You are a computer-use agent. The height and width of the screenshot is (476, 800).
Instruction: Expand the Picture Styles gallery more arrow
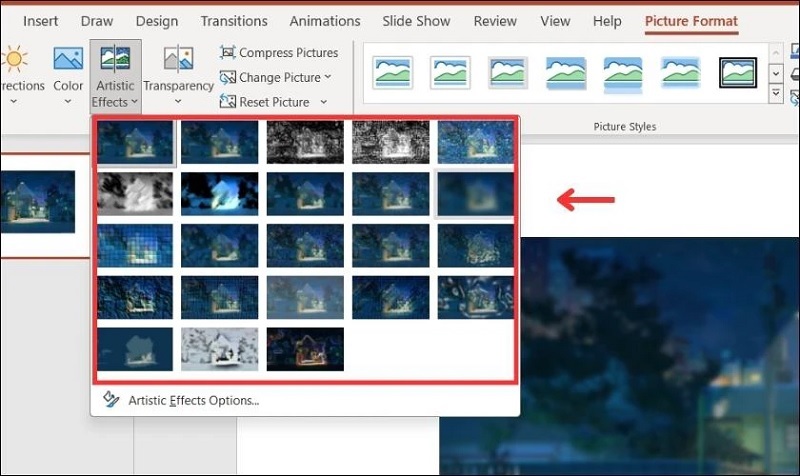pyautogui.click(x=776, y=94)
